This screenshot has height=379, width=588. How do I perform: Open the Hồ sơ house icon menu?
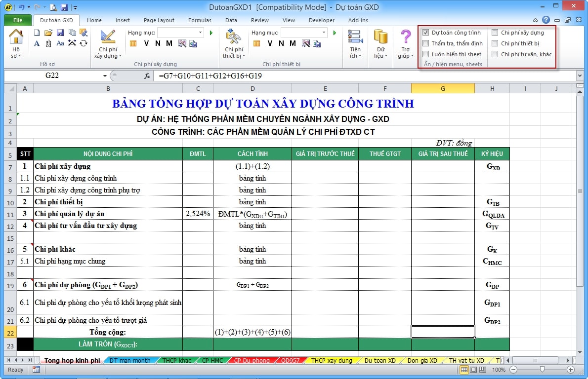point(16,39)
